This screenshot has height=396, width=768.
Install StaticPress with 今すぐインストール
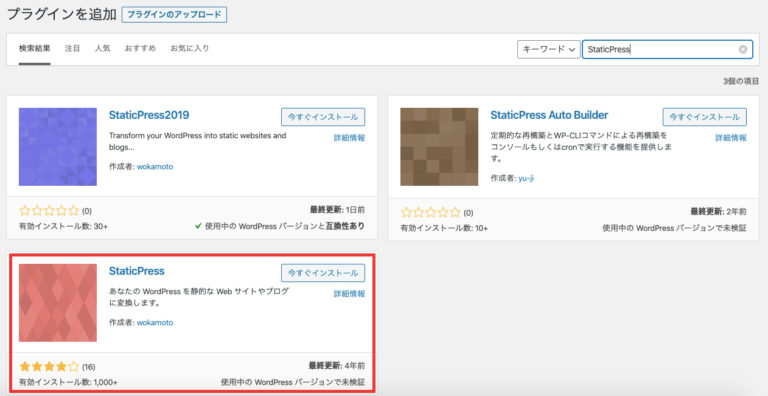(323, 273)
